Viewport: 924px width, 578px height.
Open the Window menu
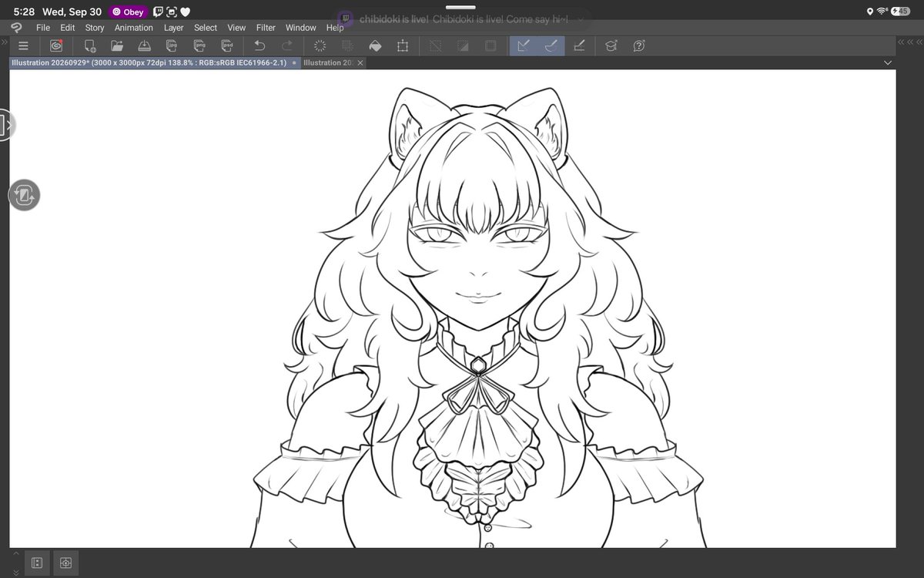(x=301, y=28)
